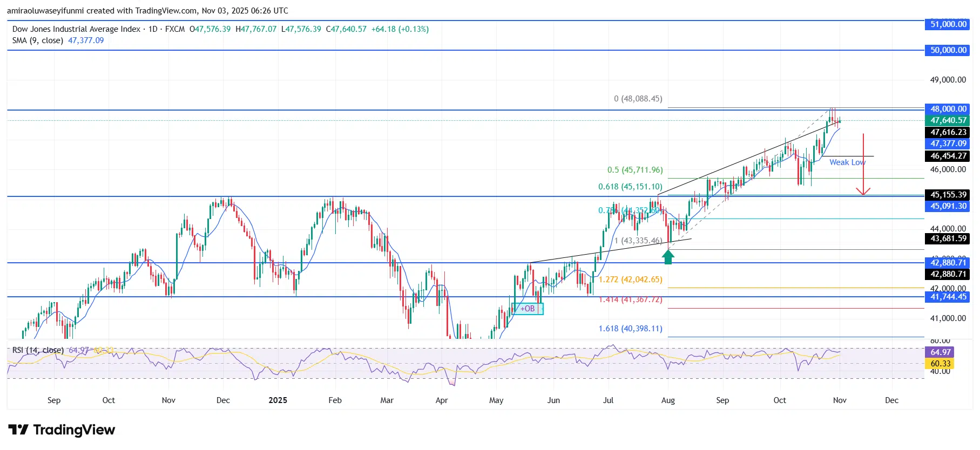This screenshot has width=980, height=450.
Task: Click the 2025 marker on the time axis
Action: [278, 400]
